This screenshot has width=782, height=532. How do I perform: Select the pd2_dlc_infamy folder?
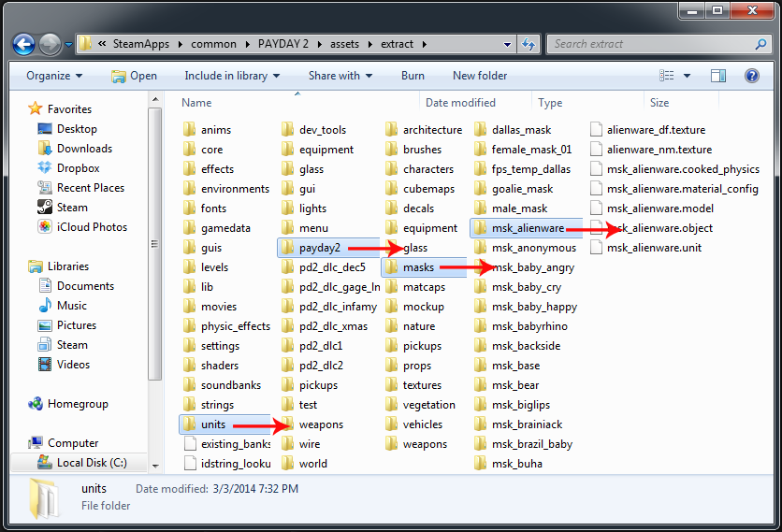(x=329, y=307)
